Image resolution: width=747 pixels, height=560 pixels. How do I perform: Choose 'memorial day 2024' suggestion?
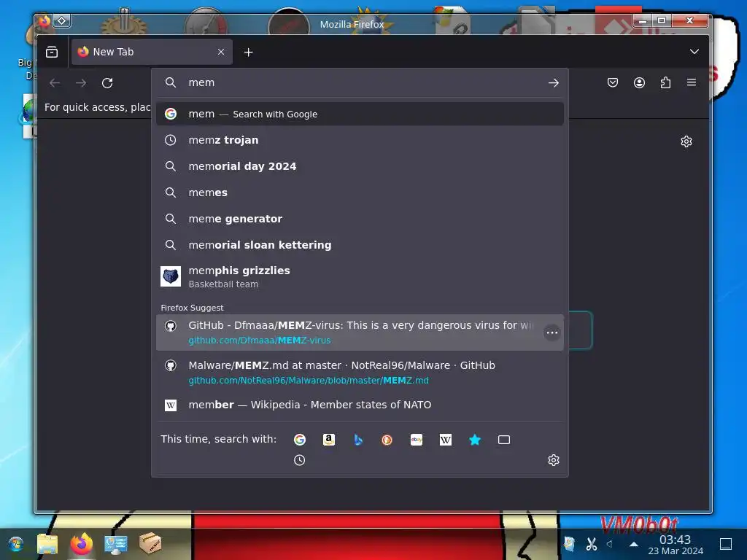(360, 166)
